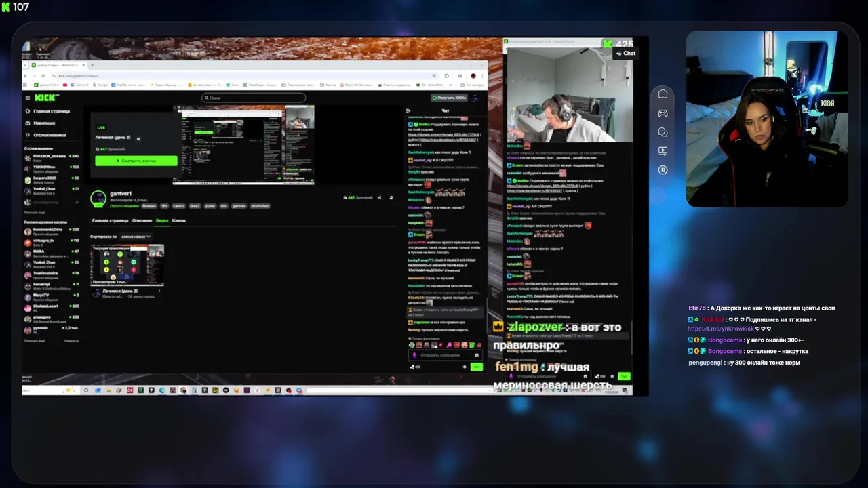Click the mute speaker icon on live card
The image size is (868, 488).
[x=138, y=138]
